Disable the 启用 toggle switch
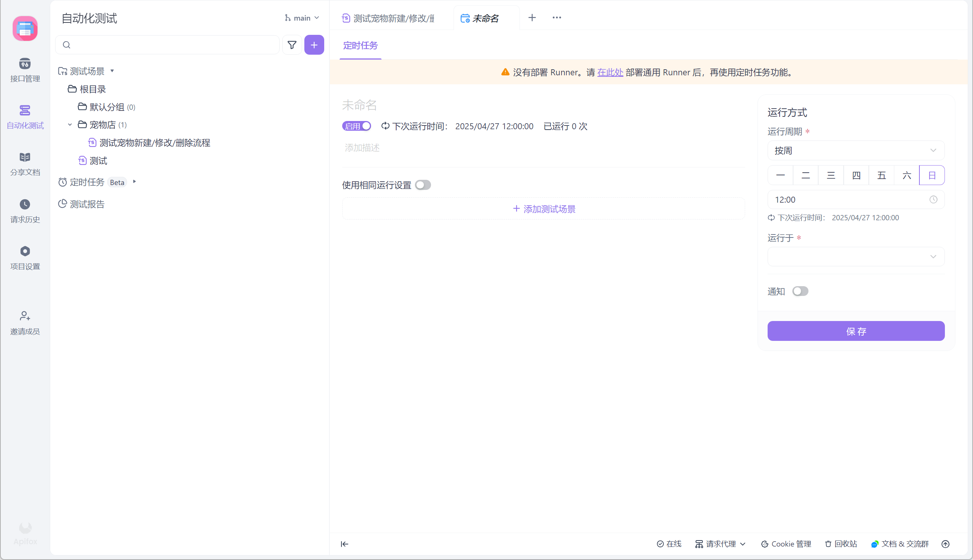 [357, 126]
